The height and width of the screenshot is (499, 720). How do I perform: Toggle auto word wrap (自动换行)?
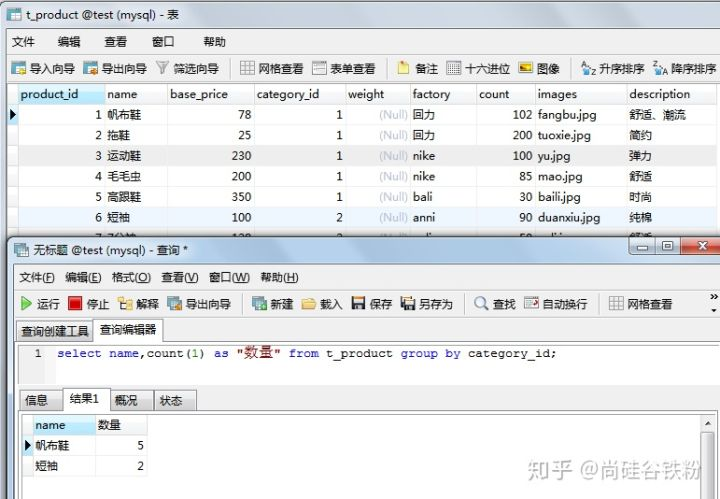(x=556, y=303)
